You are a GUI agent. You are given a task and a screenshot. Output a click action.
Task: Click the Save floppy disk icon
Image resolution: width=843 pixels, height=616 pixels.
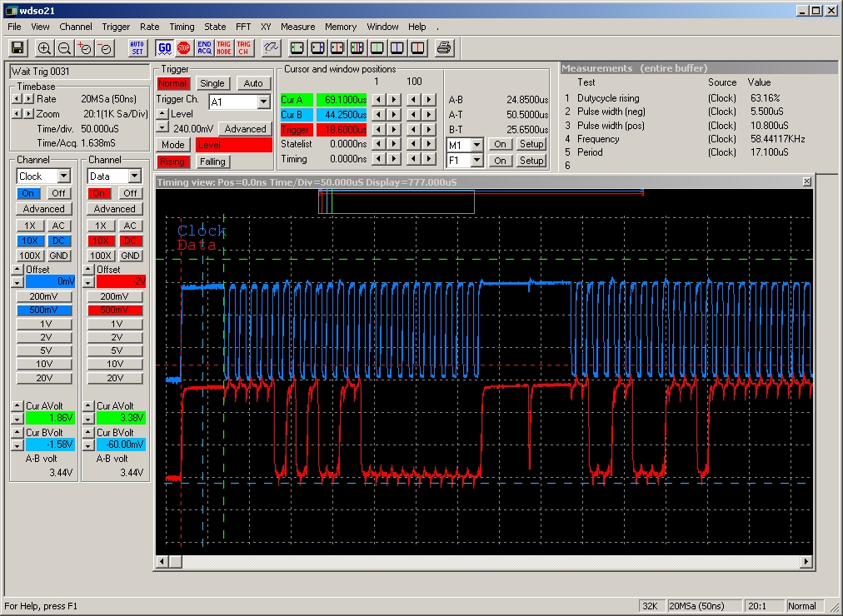(x=17, y=48)
